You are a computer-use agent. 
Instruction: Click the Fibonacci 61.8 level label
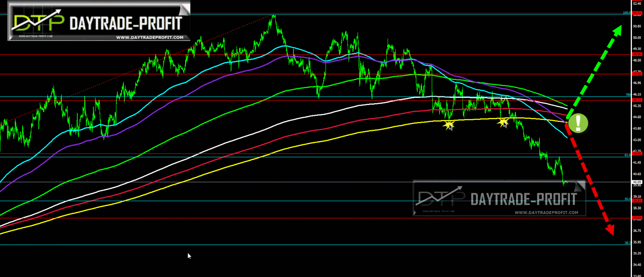click(627, 155)
